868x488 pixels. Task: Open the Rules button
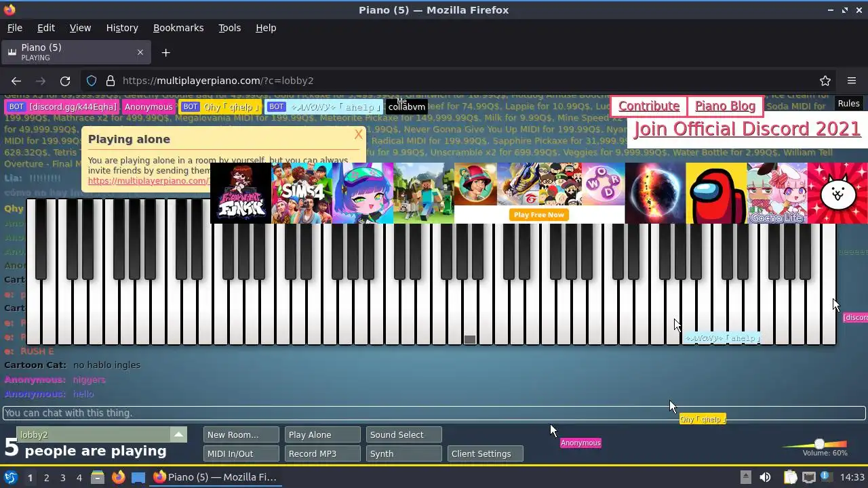point(848,104)
